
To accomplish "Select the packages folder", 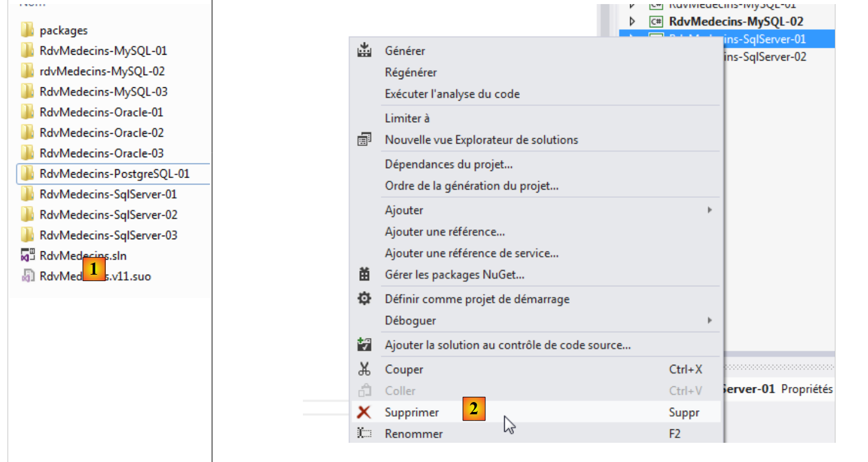I will tap(63, 30).
